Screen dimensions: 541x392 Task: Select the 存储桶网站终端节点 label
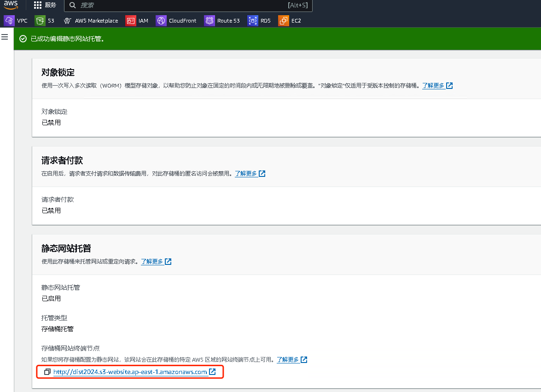70,348
